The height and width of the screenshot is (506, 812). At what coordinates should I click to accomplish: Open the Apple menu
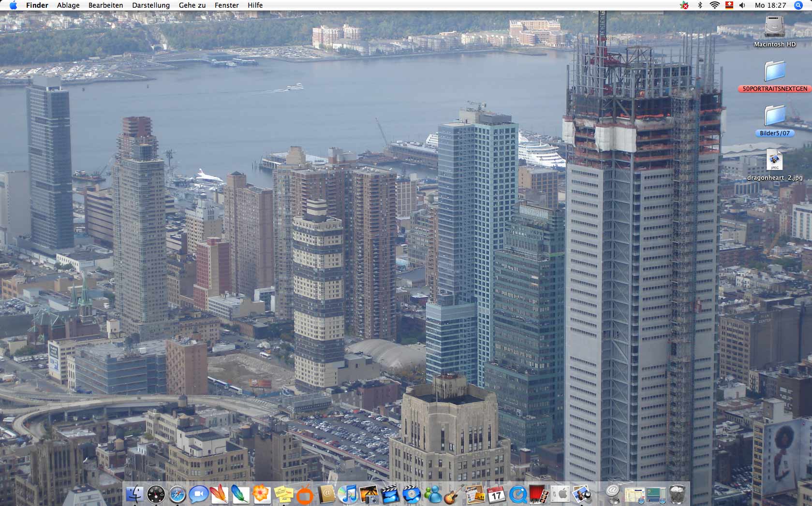13,5
